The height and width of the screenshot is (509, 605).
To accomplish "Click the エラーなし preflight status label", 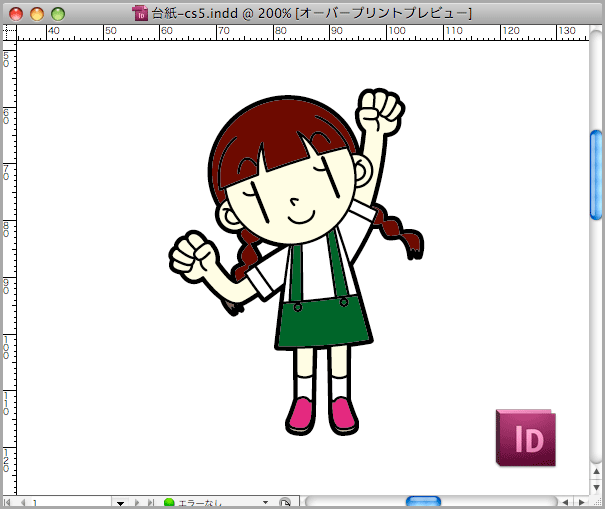I will click(200, 503).
